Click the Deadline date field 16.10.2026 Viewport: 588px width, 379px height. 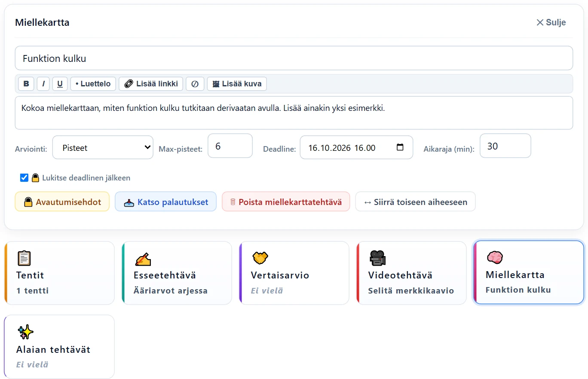[356, 147]
